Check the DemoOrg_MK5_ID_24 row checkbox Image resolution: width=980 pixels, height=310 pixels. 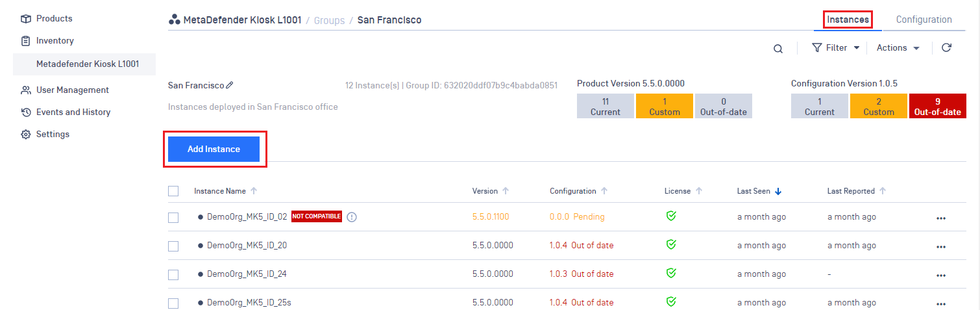click(173, 274)
